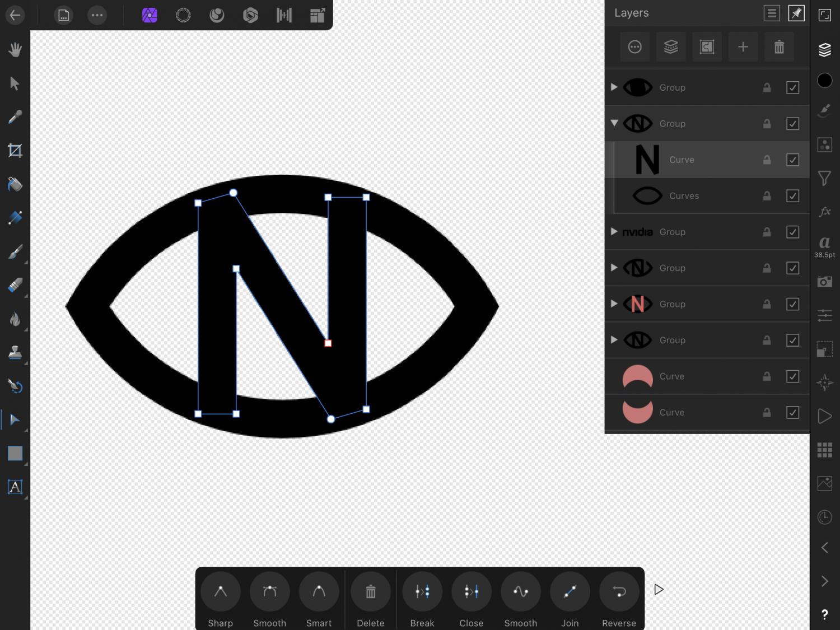The image size is (840, 630).
Task: Select the Paint Brush tool
Action: (15, 251)
